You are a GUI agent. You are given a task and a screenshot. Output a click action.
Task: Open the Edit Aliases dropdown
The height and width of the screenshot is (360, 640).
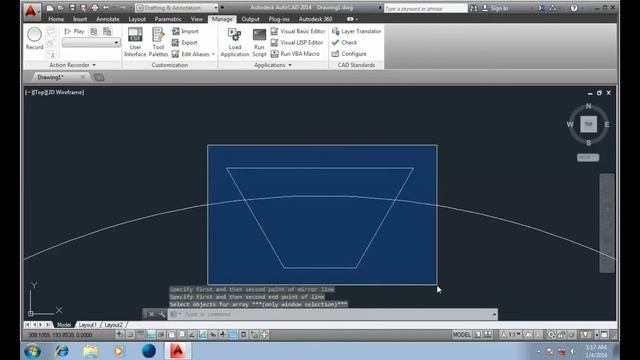pos(213,54)
